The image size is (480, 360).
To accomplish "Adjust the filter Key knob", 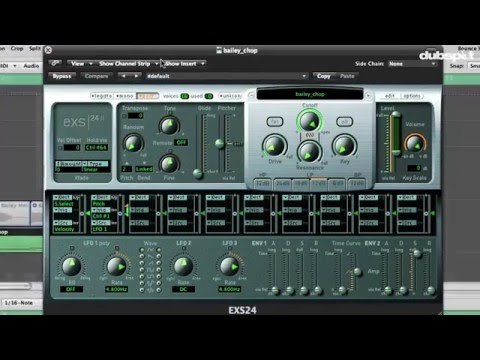I will point(344,146).
